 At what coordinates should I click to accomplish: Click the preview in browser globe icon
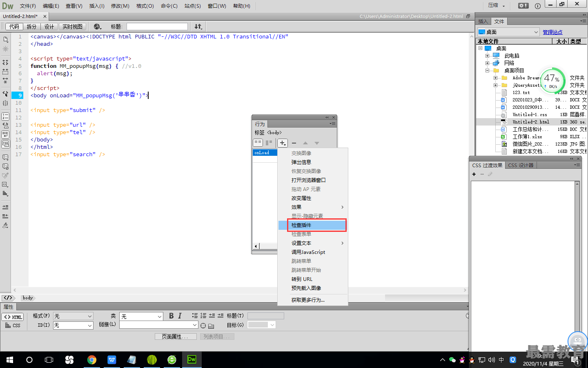point(97,27)
